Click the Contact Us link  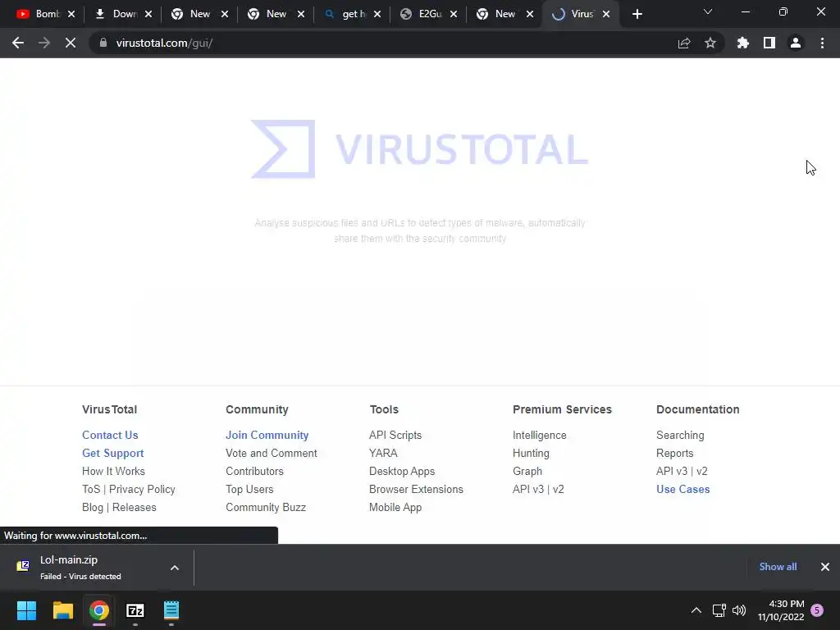tap(110, 435)
